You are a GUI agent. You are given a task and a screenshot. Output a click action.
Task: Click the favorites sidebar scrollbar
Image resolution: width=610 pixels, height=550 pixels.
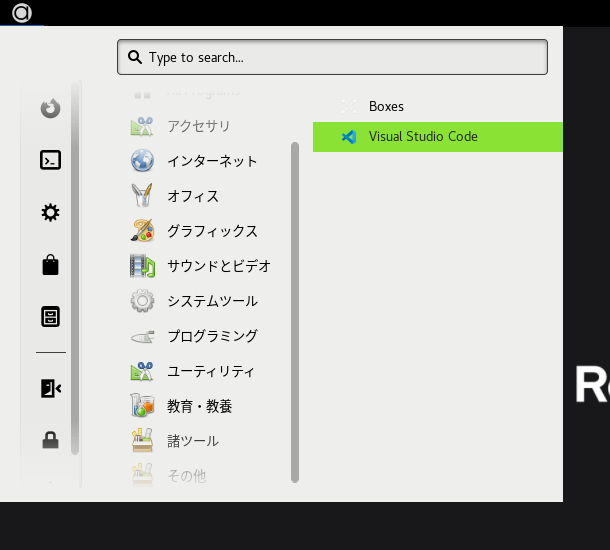point(75,268)
